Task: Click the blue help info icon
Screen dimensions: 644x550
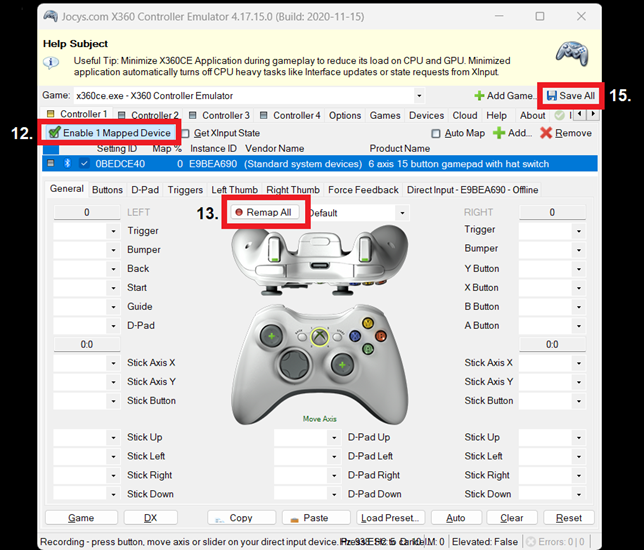Action: tap(51, 63)
